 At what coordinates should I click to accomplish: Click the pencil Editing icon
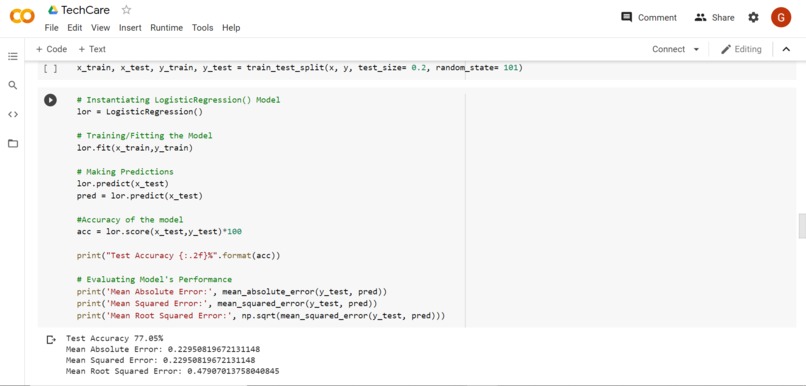tap(726, 49)
